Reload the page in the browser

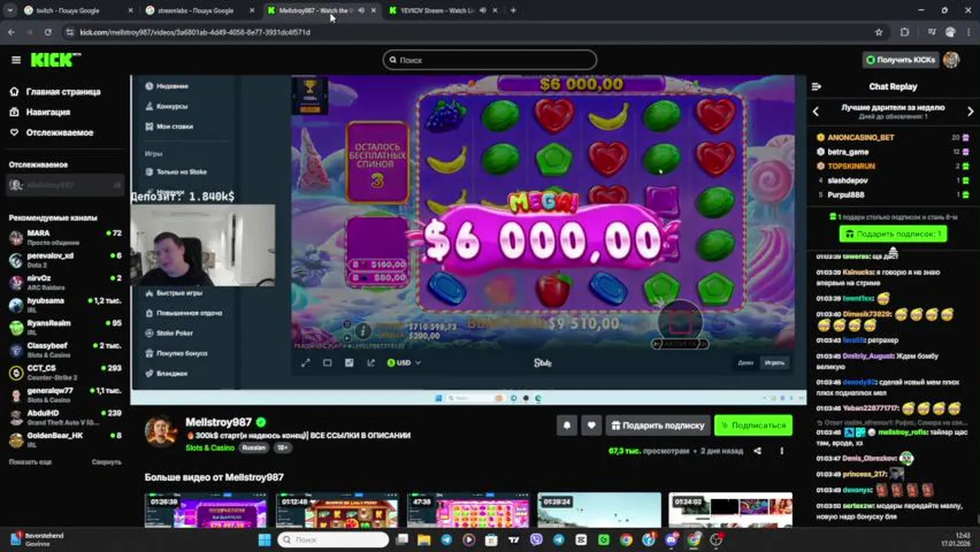click(48, 32)
